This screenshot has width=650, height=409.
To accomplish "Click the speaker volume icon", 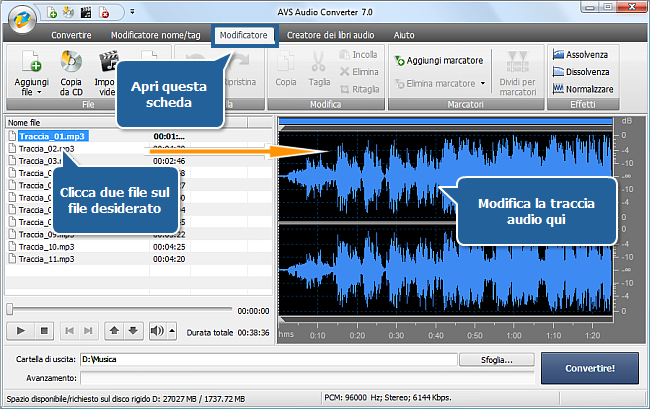I will [157, 330].
